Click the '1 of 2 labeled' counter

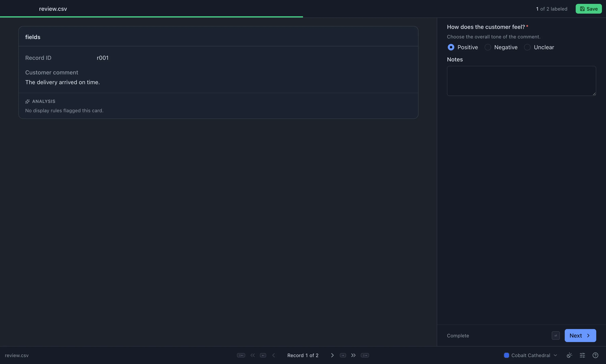point(551,9)
